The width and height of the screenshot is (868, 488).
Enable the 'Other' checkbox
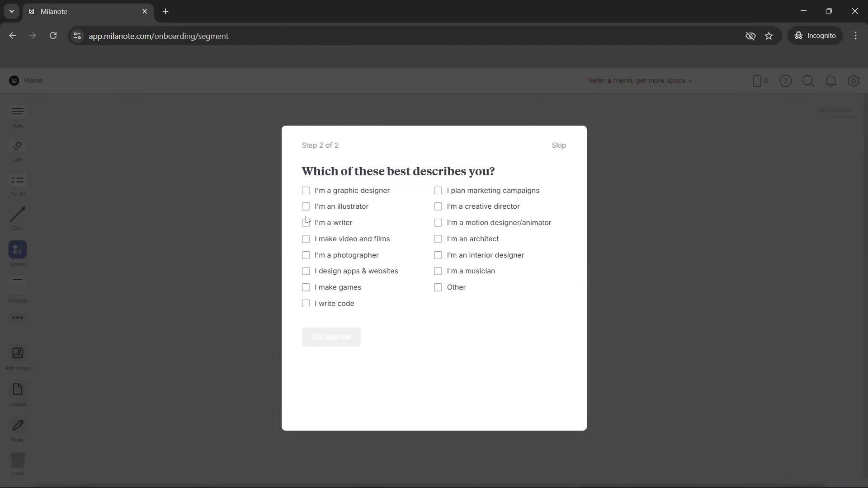click(438, 287)
